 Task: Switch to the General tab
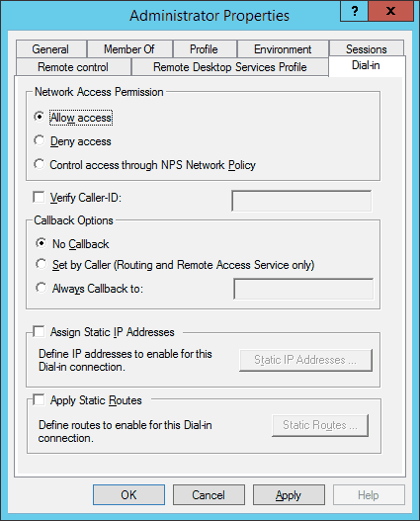(x=50, y=49)
